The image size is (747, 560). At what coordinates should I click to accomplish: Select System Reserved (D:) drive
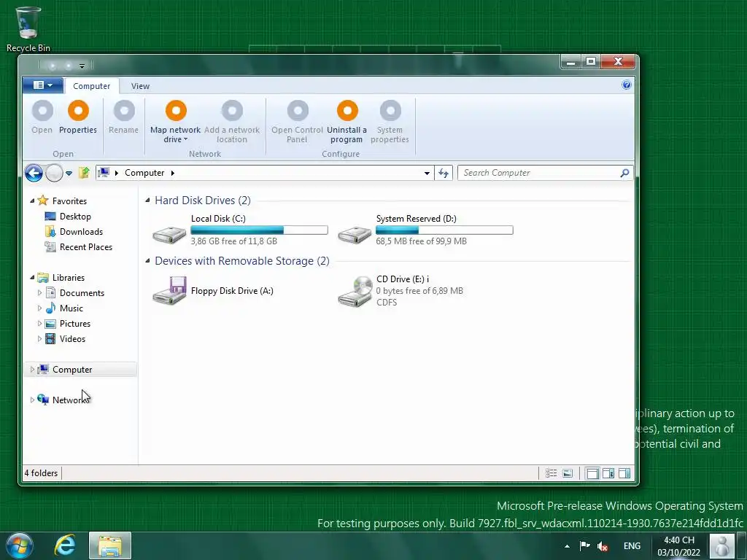pyautogui.click(x=425, y=230)
